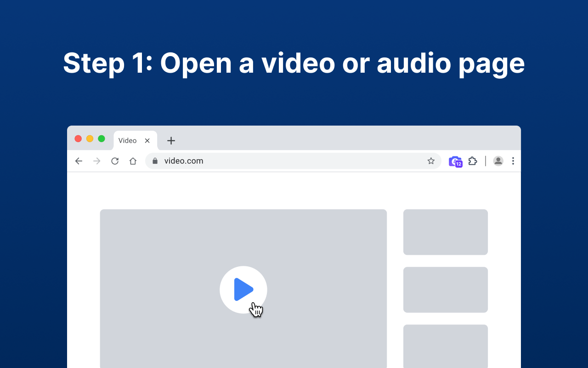
Task: Select the second sidebar video thumbnail
Action: [445, 289]
